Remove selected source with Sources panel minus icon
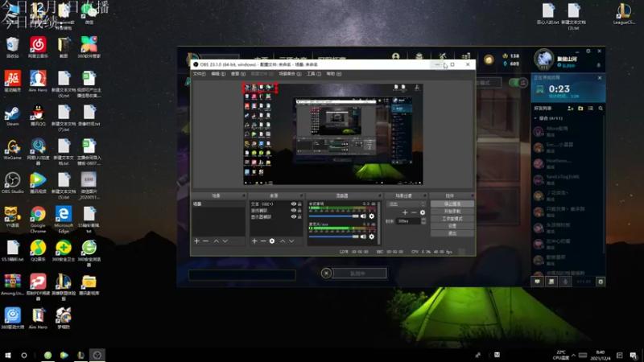The image size is (644, 362). 263,241
